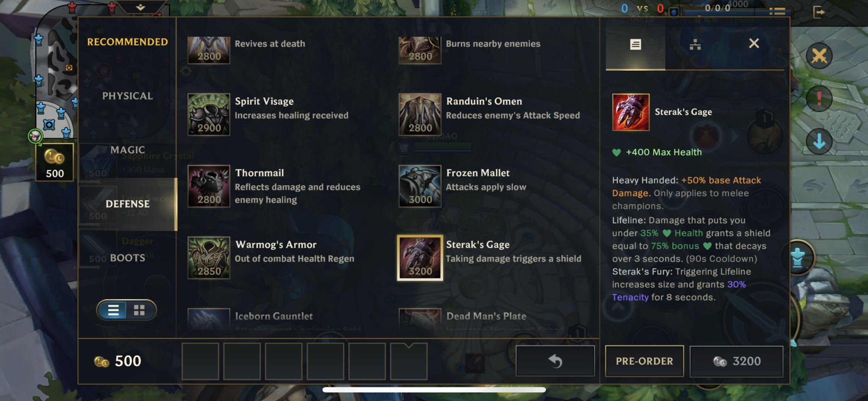This screenshot has width=868, height=401.
Task: Pick the Frozen Mallet item icon
Action: pyautogui.click(x=420, y=186)
